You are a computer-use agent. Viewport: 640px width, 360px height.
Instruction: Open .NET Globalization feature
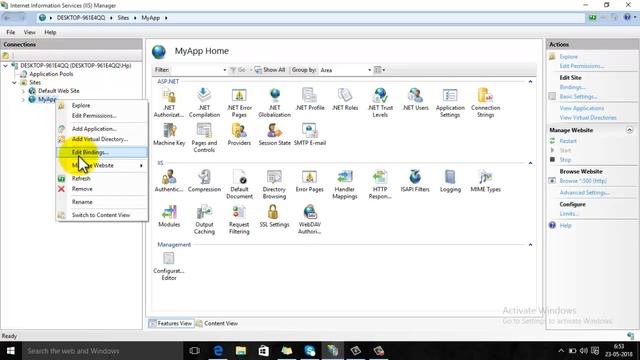274,102
